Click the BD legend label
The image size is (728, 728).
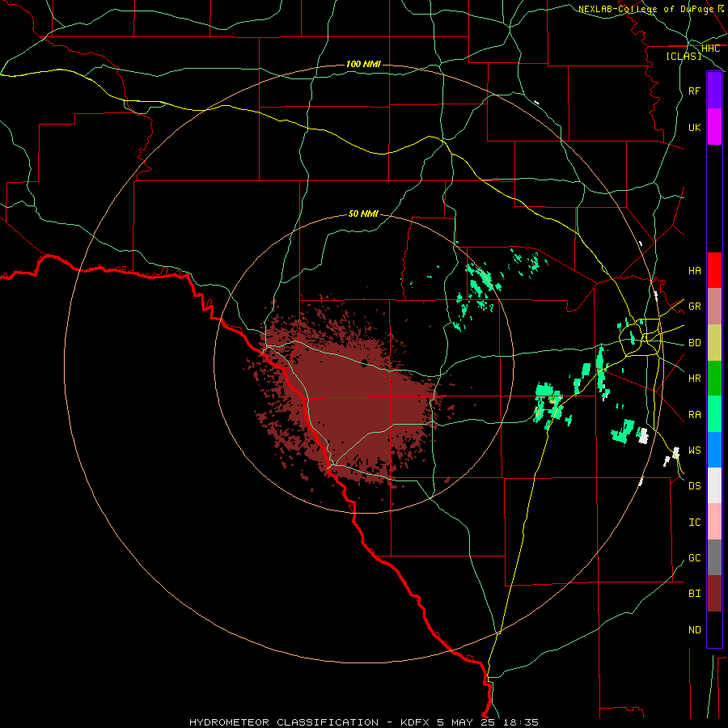694,343
